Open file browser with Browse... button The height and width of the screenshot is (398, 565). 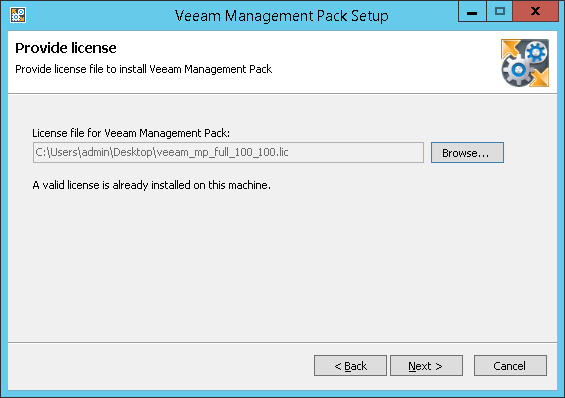467,152
